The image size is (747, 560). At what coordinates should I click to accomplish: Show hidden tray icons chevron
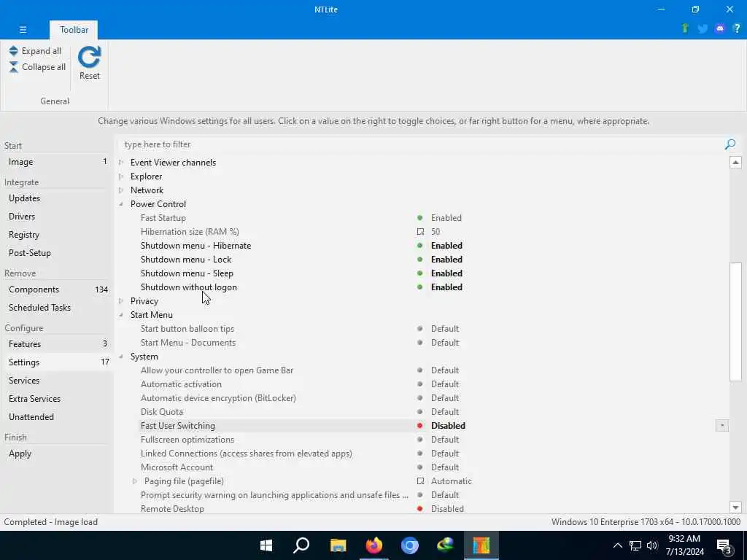617,545
